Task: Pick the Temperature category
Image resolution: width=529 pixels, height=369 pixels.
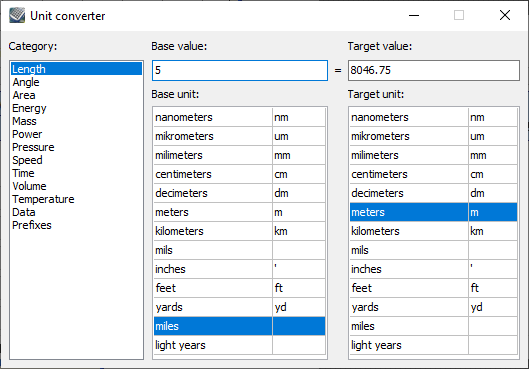Action: (x=76, y=199)
